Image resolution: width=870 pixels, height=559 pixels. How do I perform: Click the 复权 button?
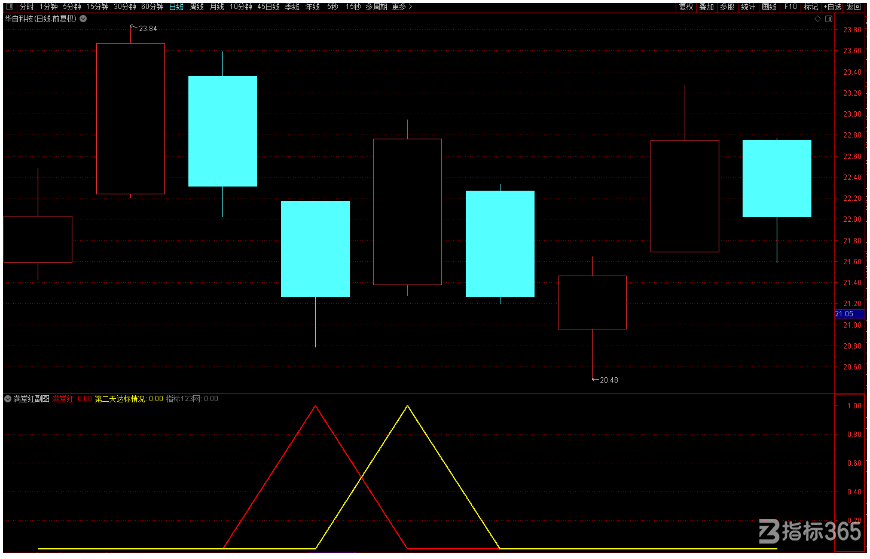coord(686,7)
